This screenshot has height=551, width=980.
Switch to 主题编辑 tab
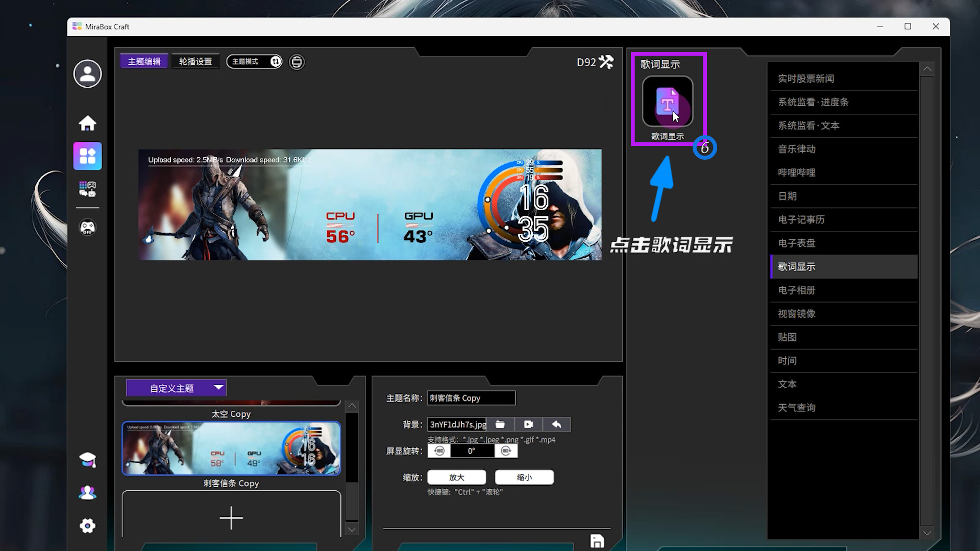pyautogui.click(x=144, y=62)
